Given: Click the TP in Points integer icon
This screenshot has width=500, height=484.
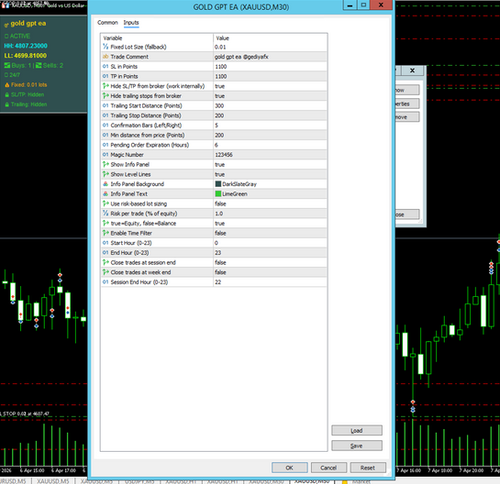Looking at the screenshot, I should [x=106, y=76].
